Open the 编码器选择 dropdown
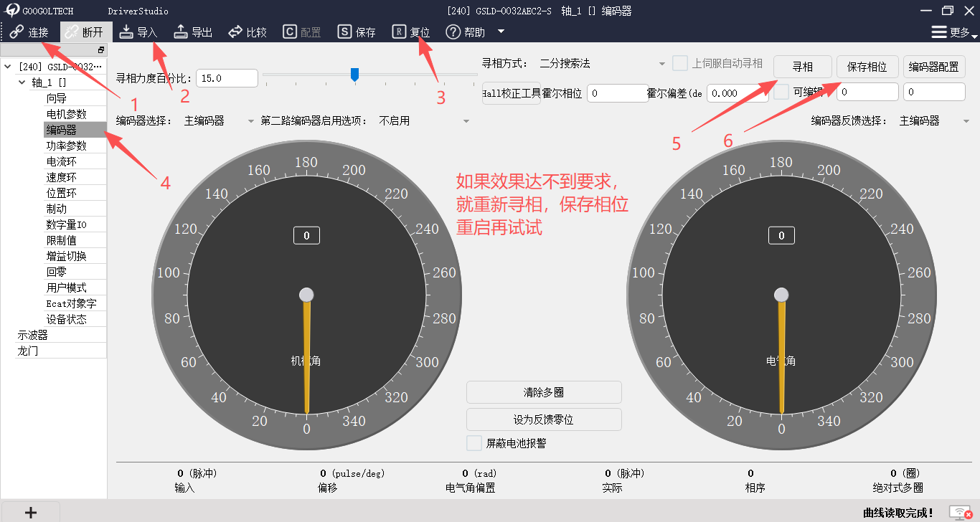The height and width of the screenshot is (522, 980). point(219,121)
